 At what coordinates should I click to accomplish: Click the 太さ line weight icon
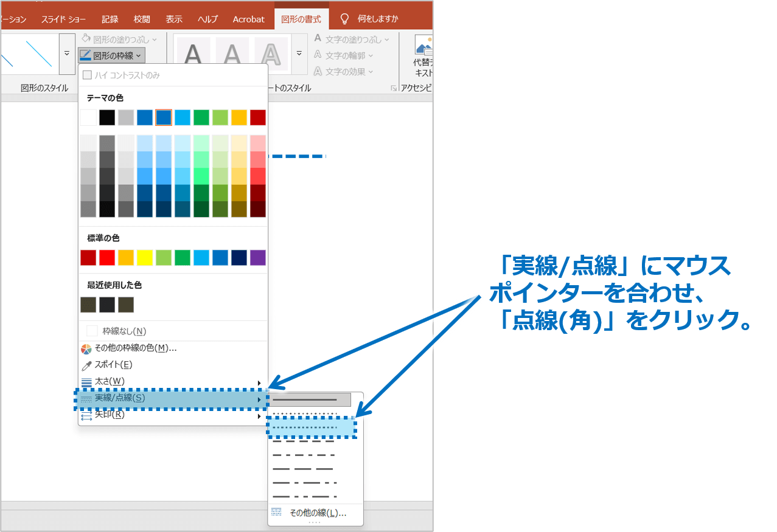86,382
